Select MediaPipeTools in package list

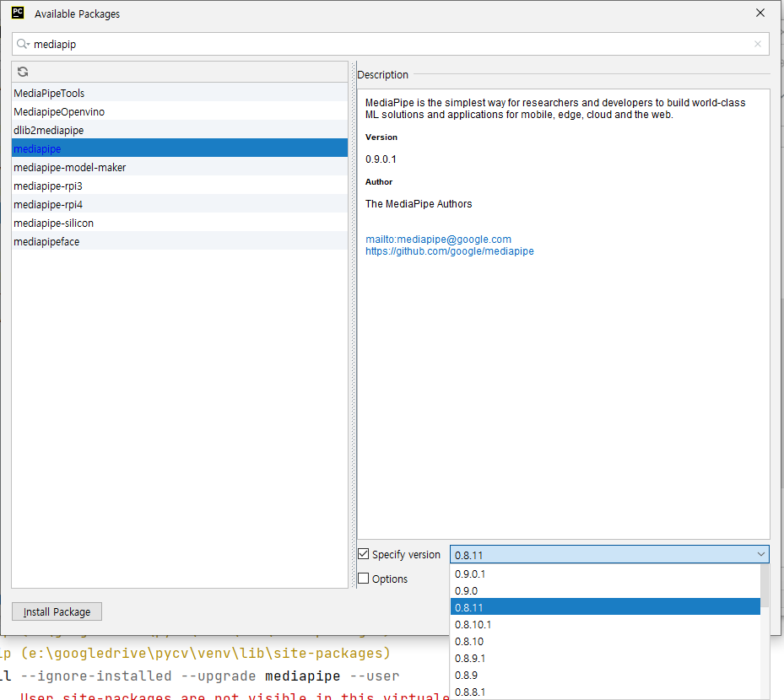180,93
